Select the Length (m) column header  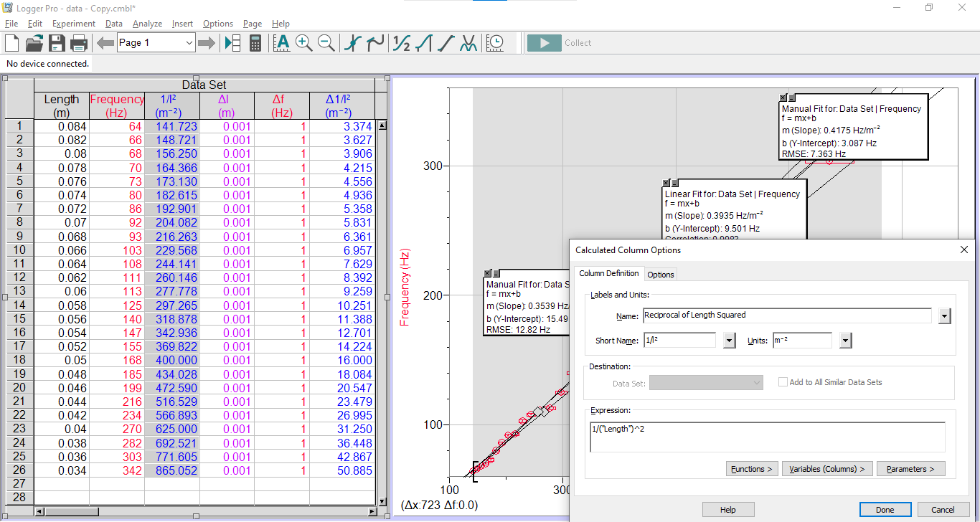(62, 106)
